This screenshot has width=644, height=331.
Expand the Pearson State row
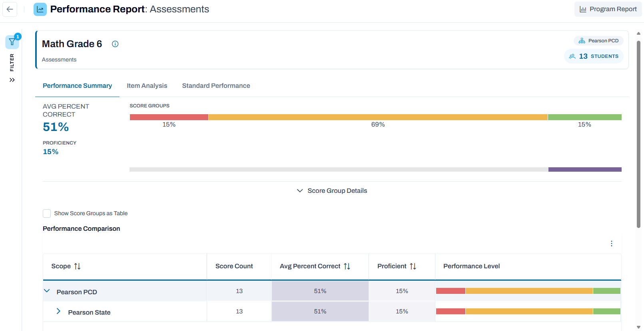pos(58,311)
